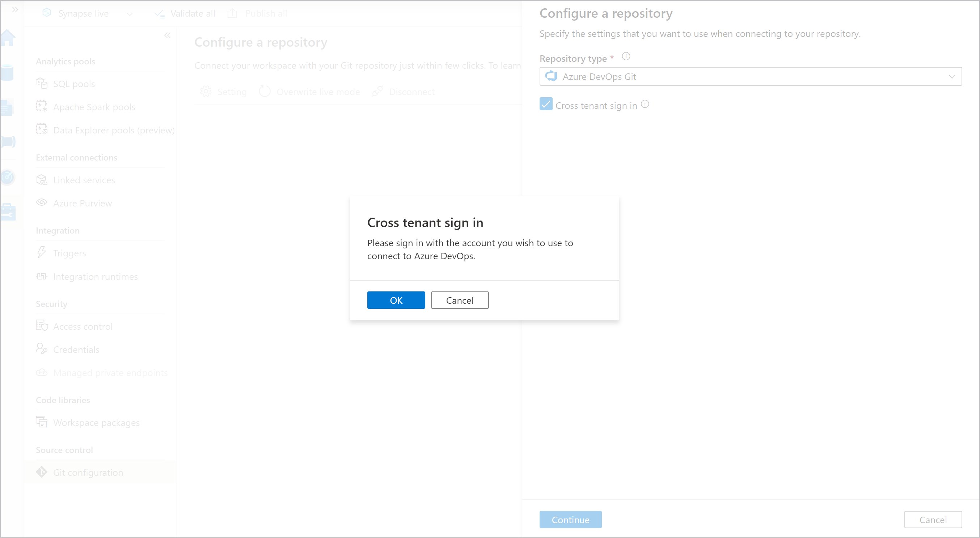
Task: Click the Azure Purview icon
Action: (42, 202)
